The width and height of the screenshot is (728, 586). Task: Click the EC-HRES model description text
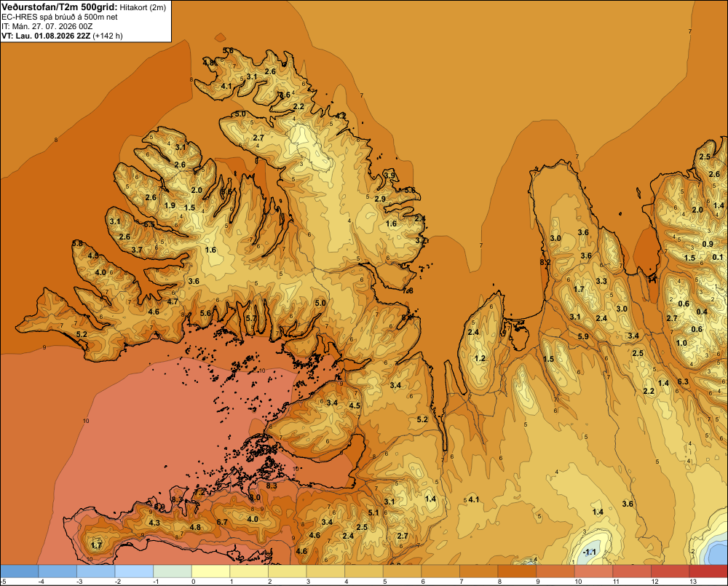point(60,17)
